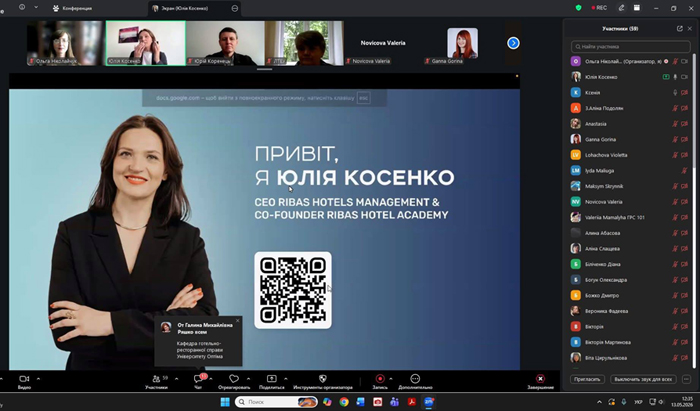Click the Запись recording button
The height and width of the screenshot is (411, 700).
click(x=380, y=382)
